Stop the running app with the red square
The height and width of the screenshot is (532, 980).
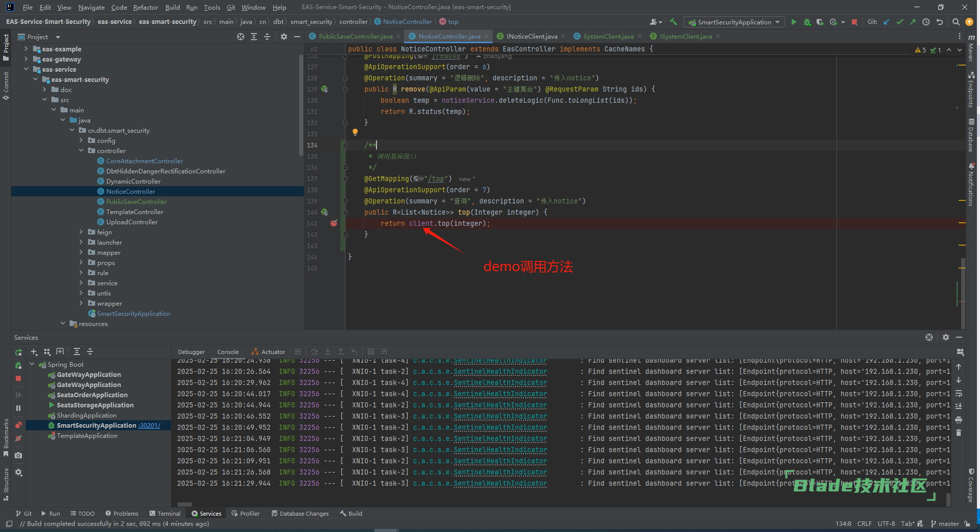point(854,22)
